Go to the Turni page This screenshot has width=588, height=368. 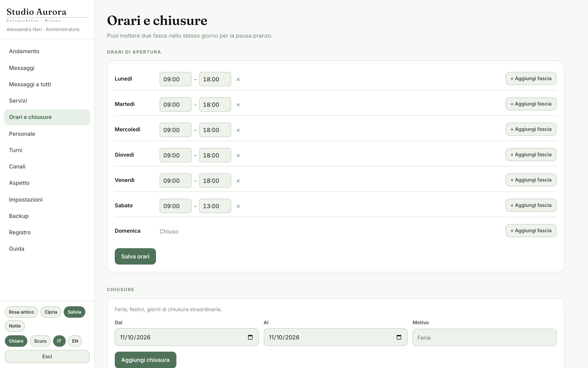point(47,150)
